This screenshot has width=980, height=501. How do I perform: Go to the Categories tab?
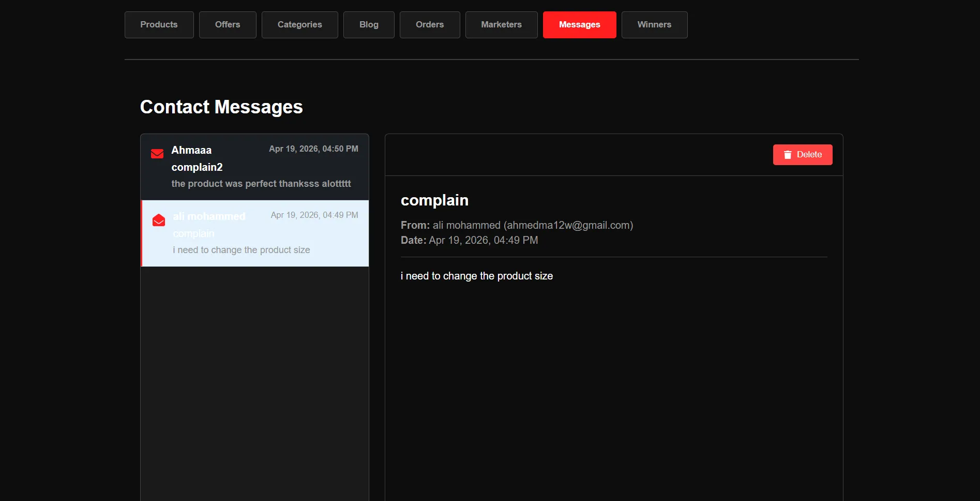tap(299, 25)
